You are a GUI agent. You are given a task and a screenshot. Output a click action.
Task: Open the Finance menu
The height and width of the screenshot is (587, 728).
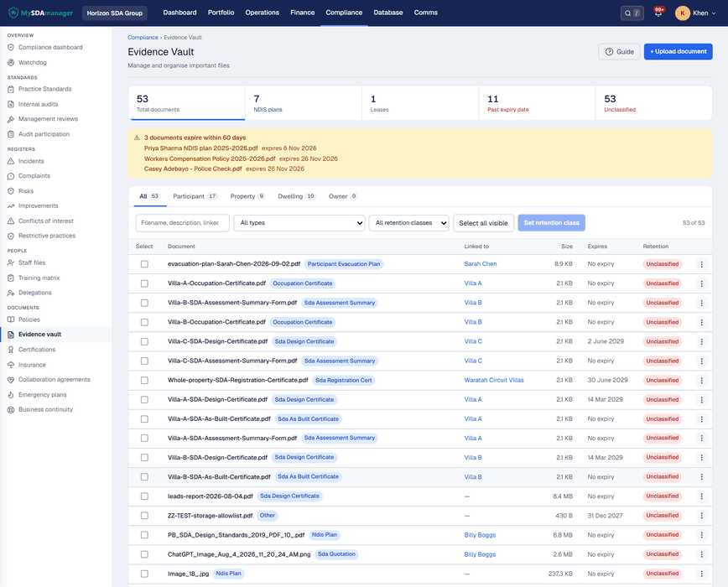[302, 13]
